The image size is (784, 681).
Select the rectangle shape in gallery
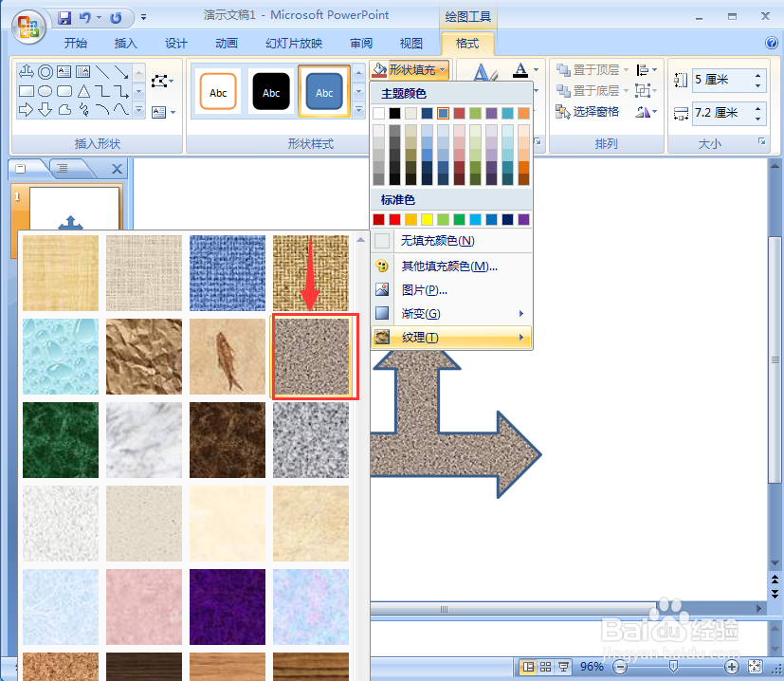pyautogui.click(x=26, y=92)
